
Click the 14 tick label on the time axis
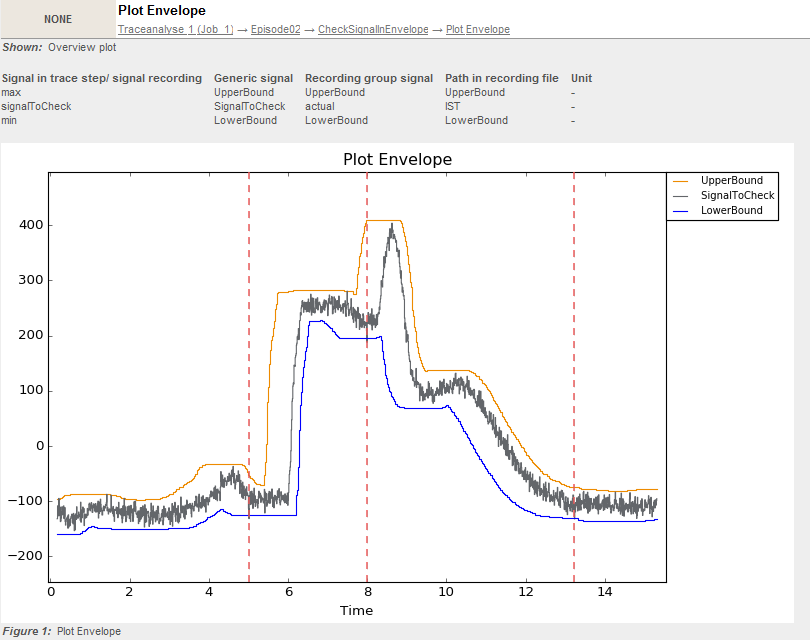click(x=605, y=592)
